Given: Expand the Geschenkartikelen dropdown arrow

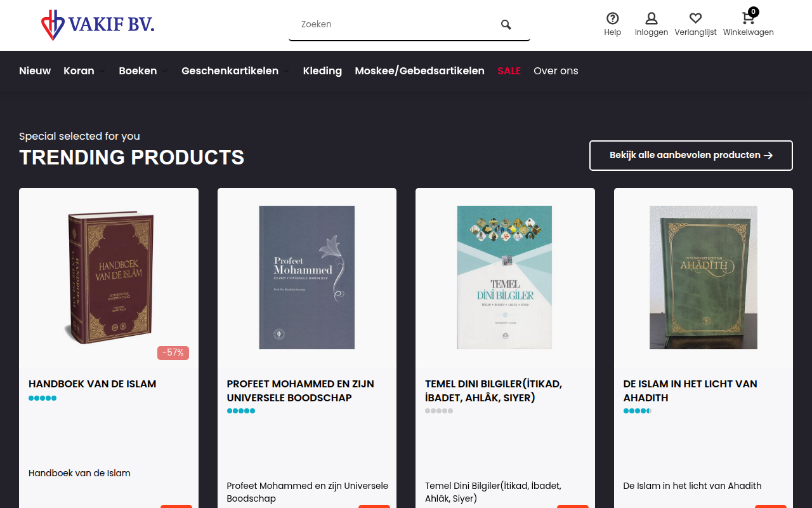Looking at the screenshot, I should [x=286, y=71].
